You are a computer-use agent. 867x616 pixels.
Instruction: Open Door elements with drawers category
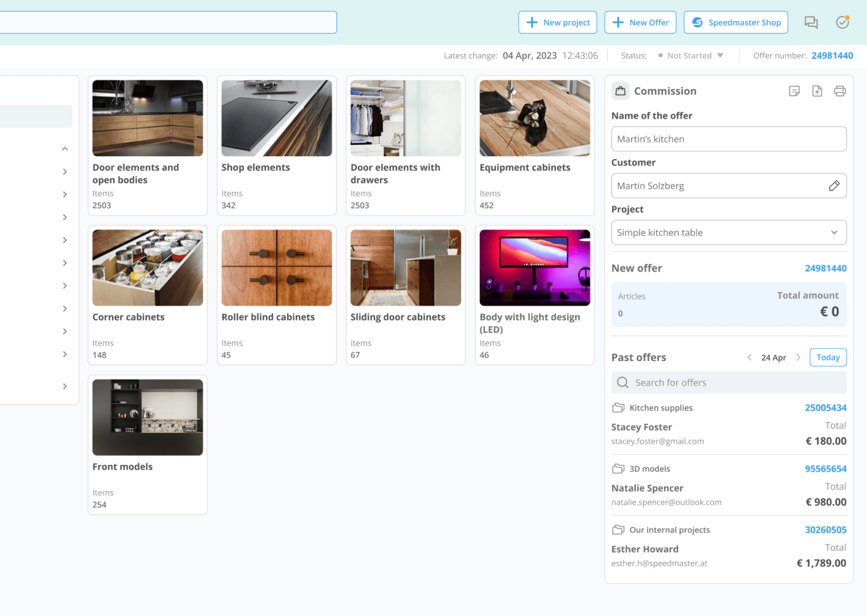406,146
